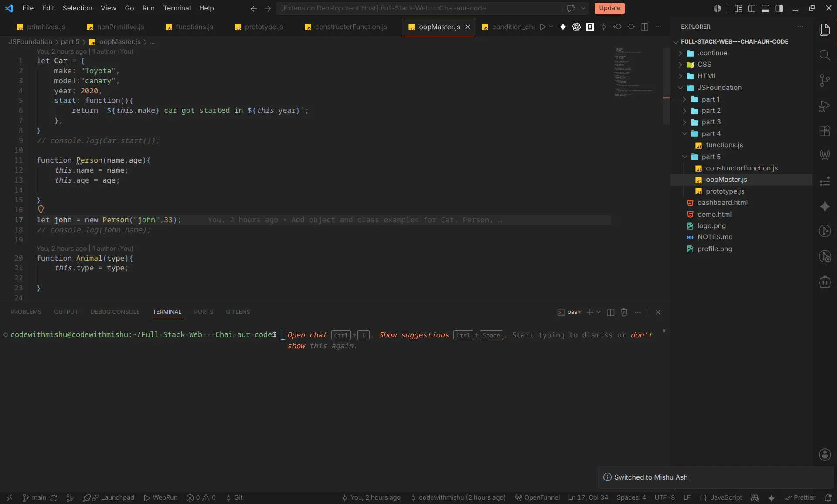Switch to the DEBUG CONSOLE tab
Screen dimensions: 837x504
[x=115, y=312]
